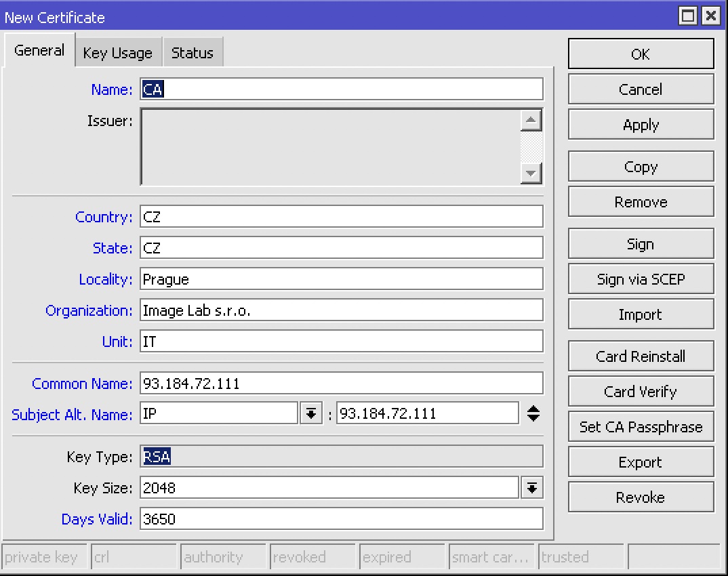The width and height of the screenshot is (728, 576).
Task: Open the Key Size dropdown
Action: coord(533,487)
